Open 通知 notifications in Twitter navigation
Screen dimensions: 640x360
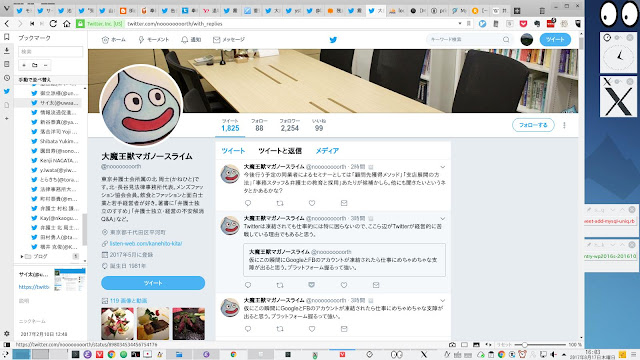(x=191, y=40)
